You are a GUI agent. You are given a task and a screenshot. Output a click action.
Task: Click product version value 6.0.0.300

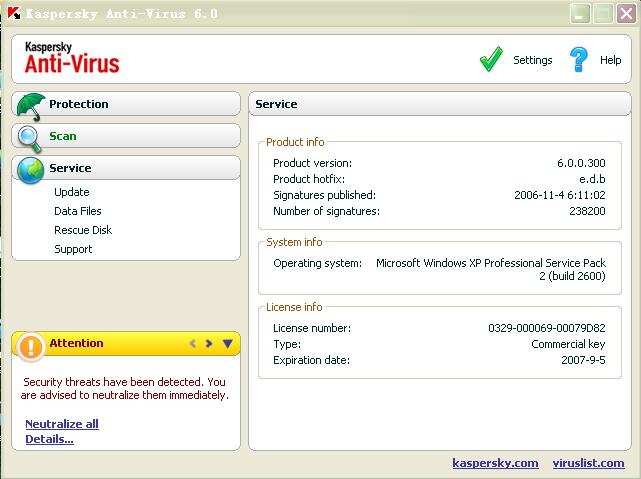tap(581, 163)
